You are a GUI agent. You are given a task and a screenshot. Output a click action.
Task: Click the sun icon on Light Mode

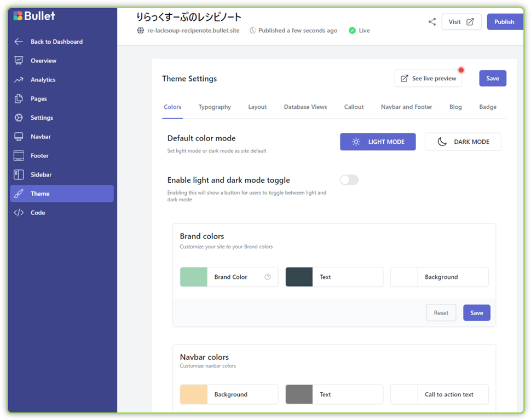356,142
